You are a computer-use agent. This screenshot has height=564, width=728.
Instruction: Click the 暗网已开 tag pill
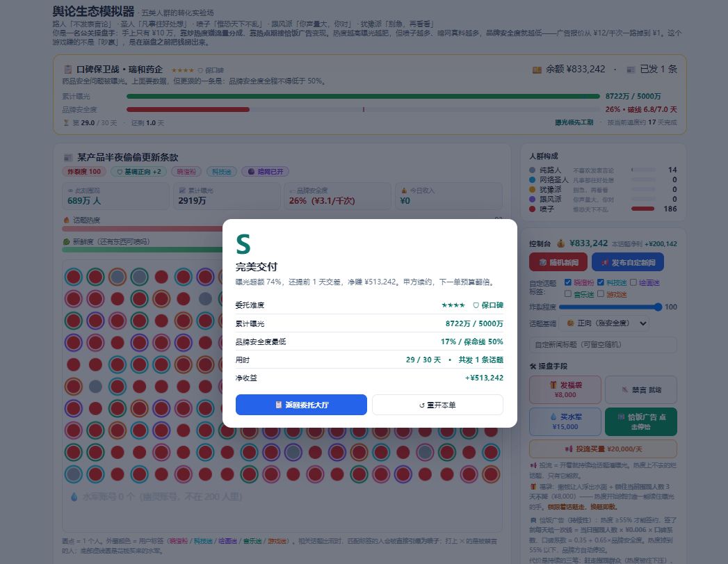[265, 172]
